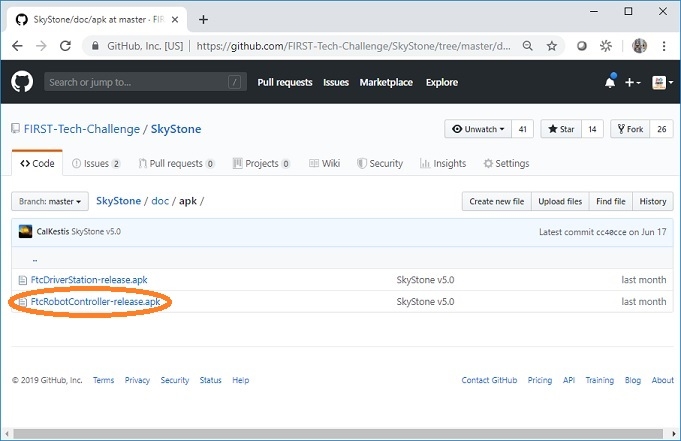This screenshot has width=681, height=441.
Task: Click the CalKestis avatar thumbnail
Action: click(25, 231)
